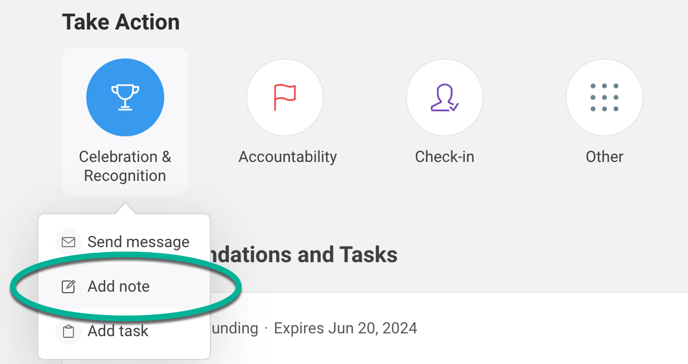
Task: Click the Expires Jun 20, 2024 text
Action: tap(345, 328)
